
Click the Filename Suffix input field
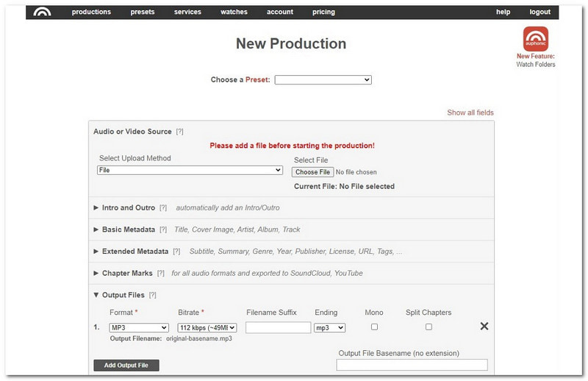point(278,327)
